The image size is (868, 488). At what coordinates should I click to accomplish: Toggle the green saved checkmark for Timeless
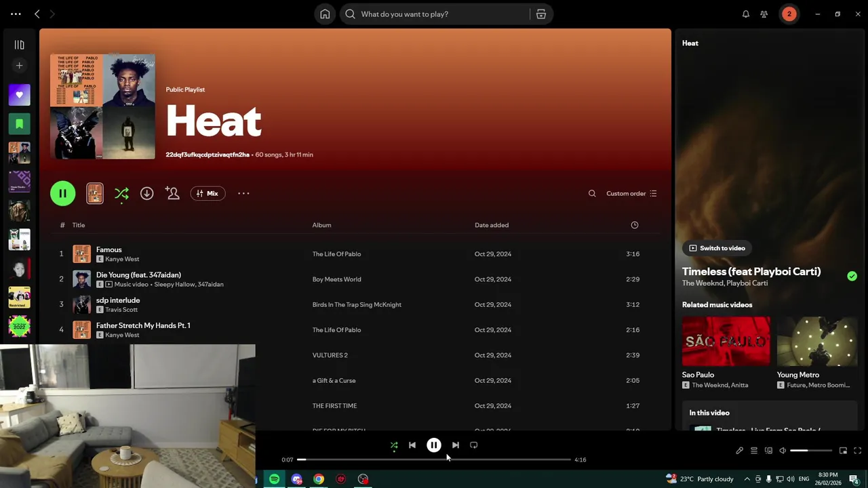click(852, 276)
